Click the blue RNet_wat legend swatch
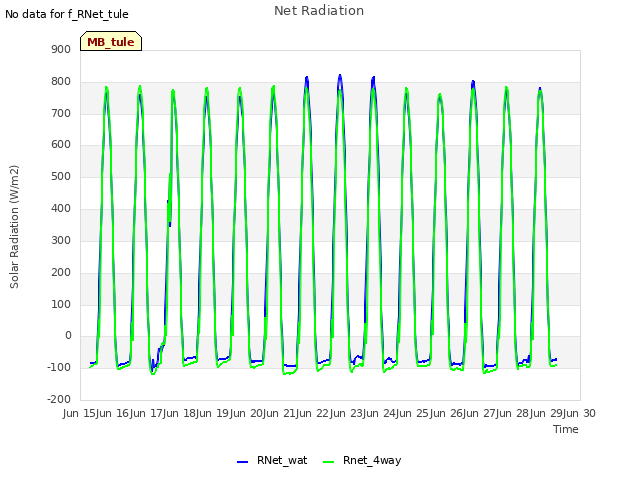Image resolution: width=640 pixels, height=480 pixels. [x=242, y=462]
